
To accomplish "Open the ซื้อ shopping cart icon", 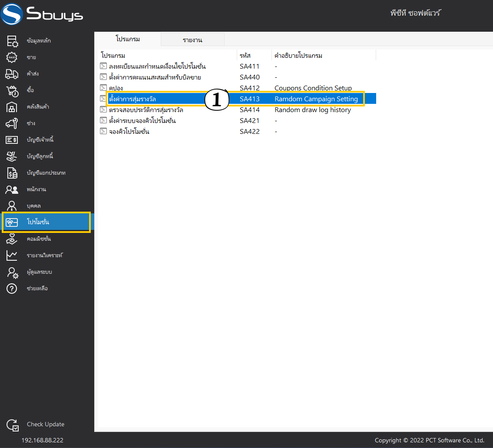I will coord(12,91).
